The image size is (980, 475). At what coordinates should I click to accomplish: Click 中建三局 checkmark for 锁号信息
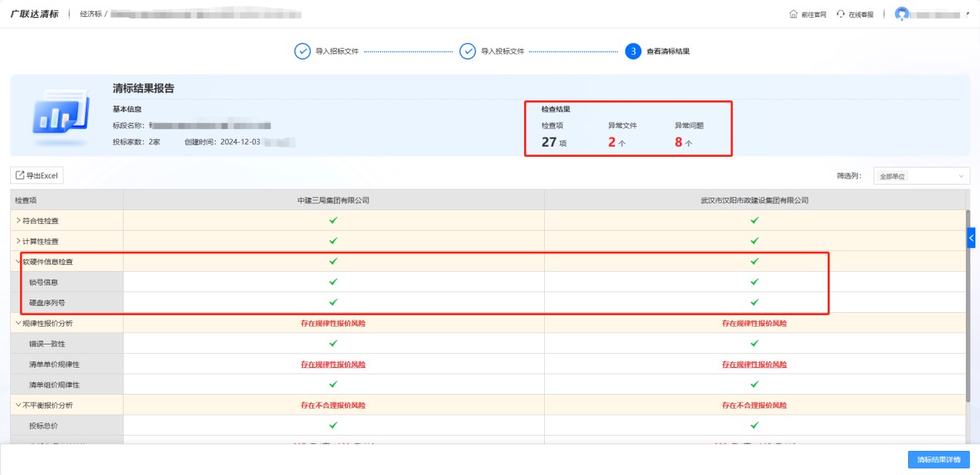[x=333, y=282]
